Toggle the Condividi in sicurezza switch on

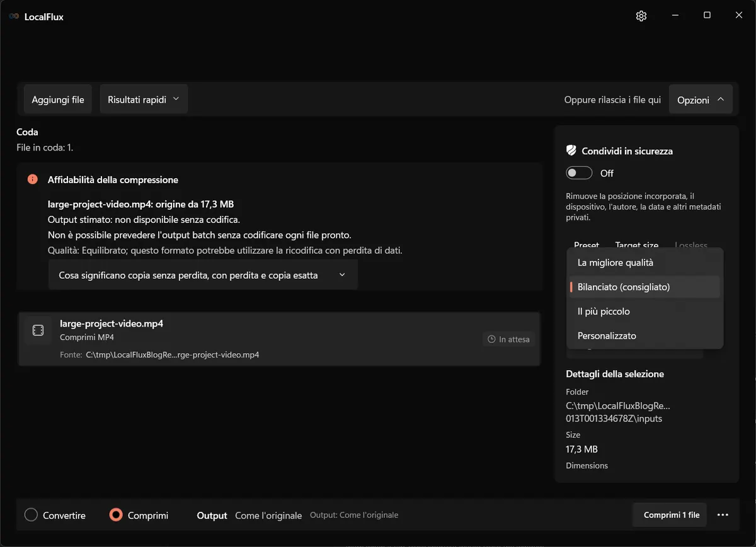[579, 173]
